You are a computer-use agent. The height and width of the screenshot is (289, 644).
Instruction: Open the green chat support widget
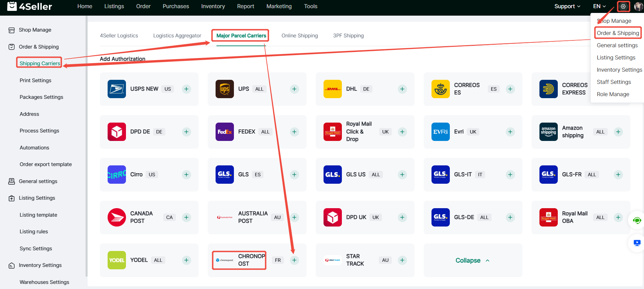point(637,221)
